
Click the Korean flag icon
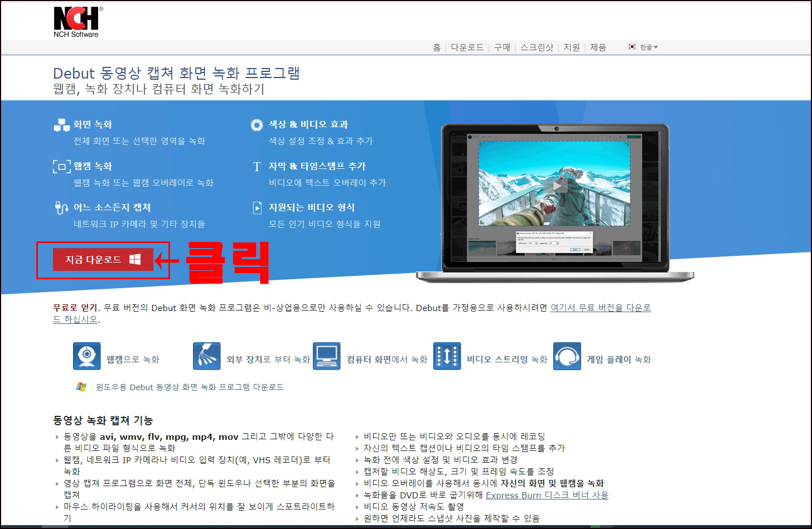click(x=632, y=47)
